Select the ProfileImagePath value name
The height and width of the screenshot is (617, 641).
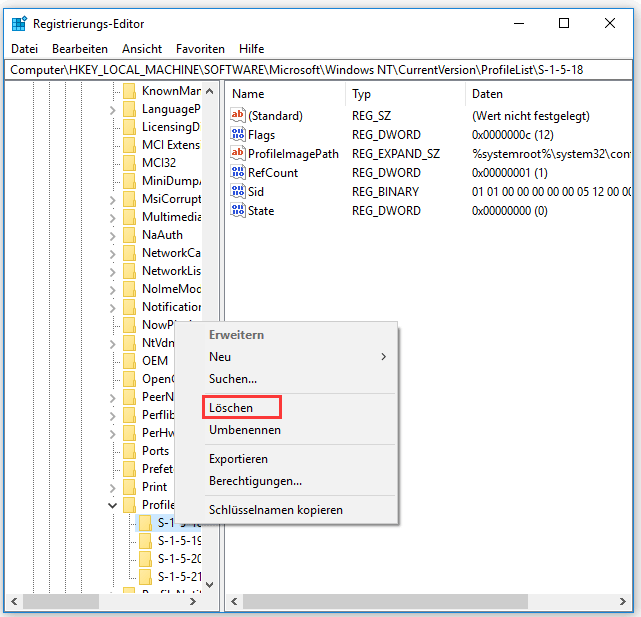[293, 154]
